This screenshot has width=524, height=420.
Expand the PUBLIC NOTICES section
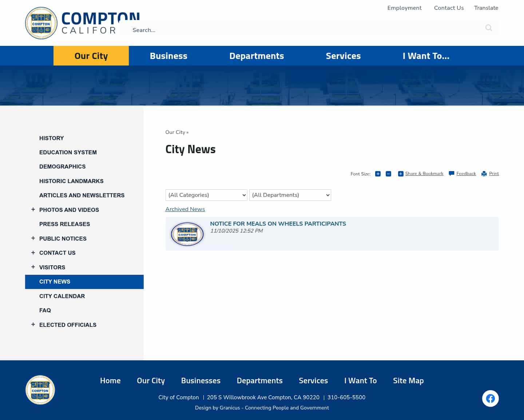click(33, 238)
